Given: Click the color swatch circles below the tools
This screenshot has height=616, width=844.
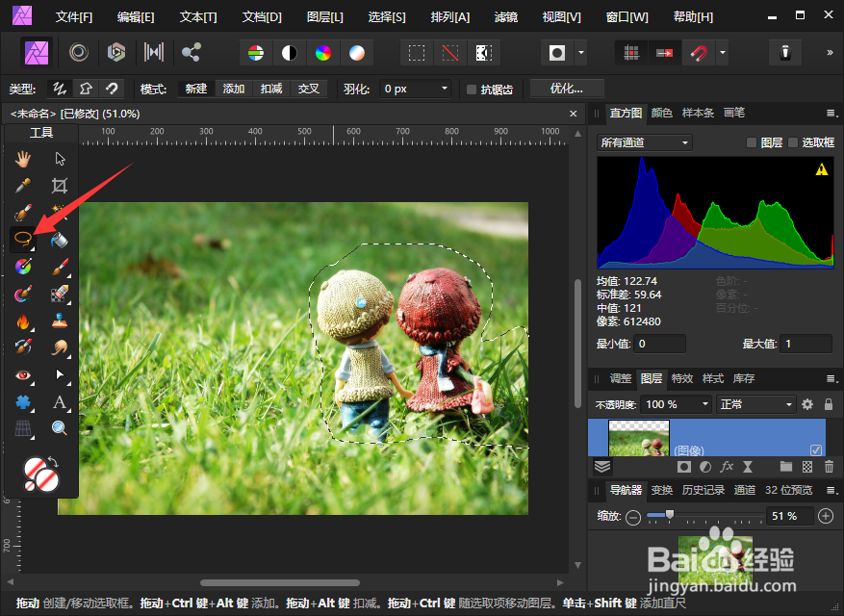Looking at the screenshot, I should coord(38,474).
